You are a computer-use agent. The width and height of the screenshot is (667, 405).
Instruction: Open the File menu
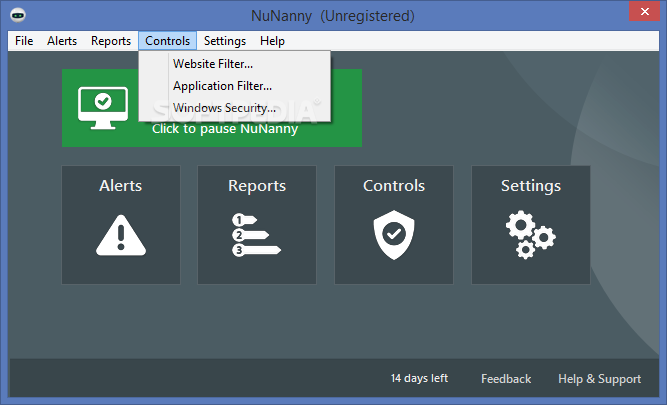[x=24, y=41]
